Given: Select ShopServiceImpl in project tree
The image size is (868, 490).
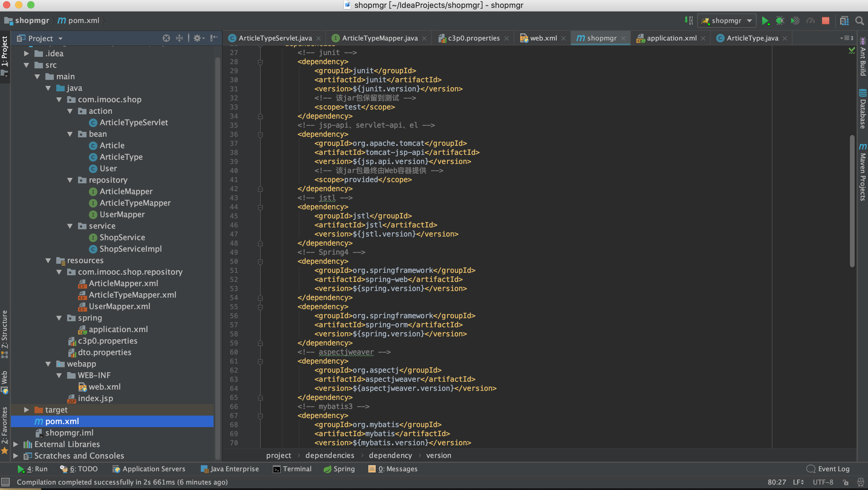Looking at the screenshot, I should tap(130, 249).
